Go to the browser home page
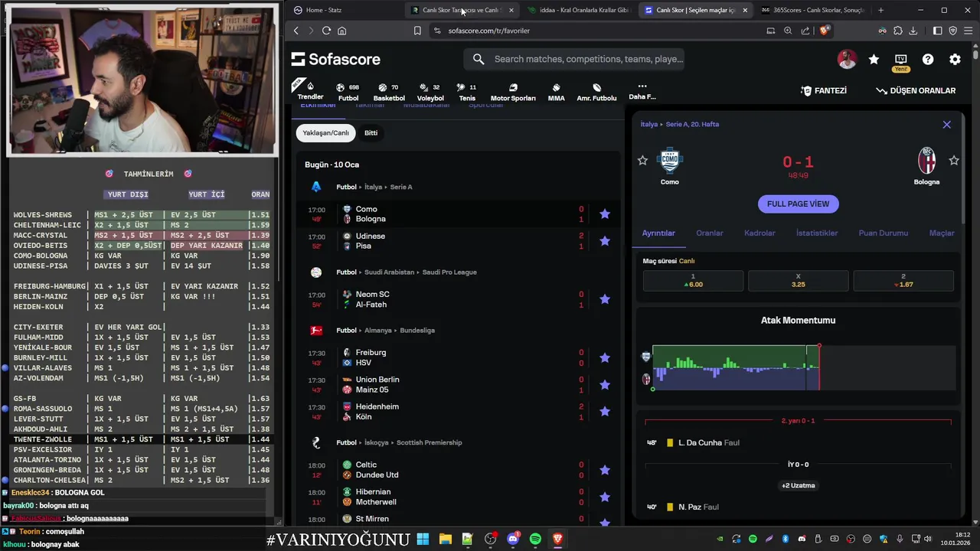The image size is (980, 551). coord(341,31)
